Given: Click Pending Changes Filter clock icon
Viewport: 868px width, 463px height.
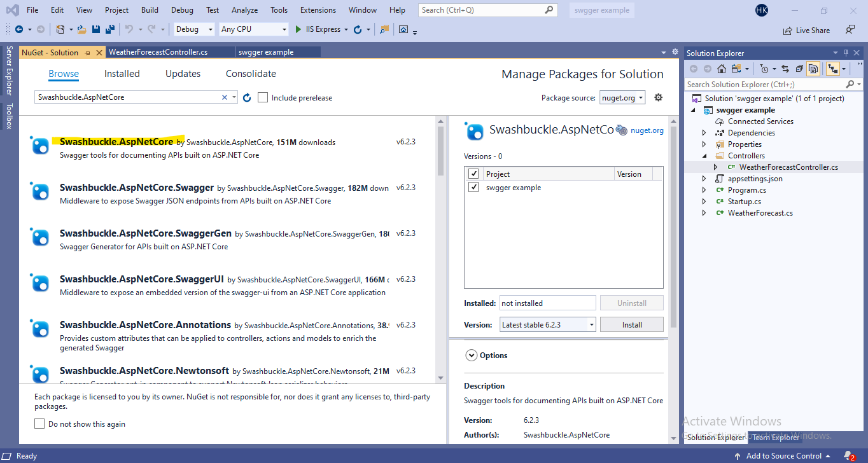Looking at the screenshot, I should (x=764, y=69).
